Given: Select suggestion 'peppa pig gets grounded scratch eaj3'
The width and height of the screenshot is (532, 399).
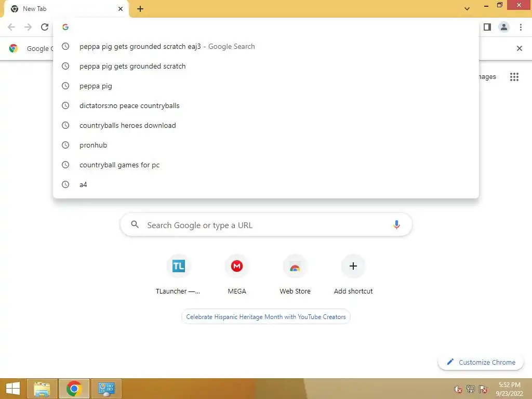Looking at the screenshot, I should pos(266,46).
